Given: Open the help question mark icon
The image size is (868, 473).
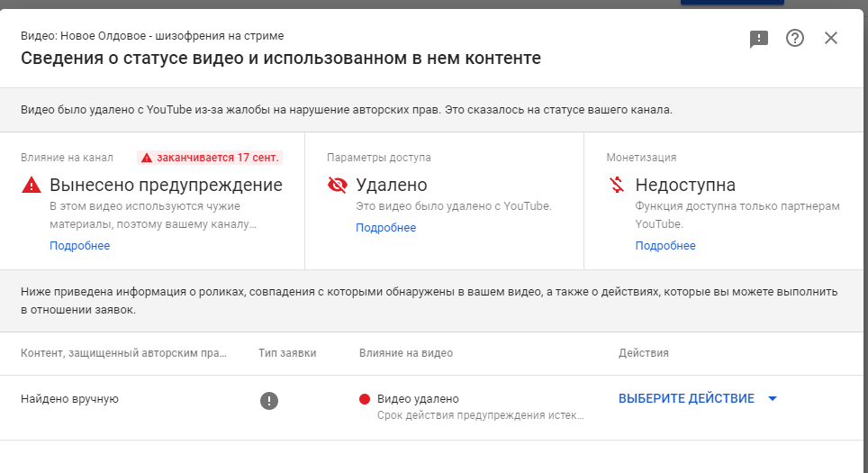Looking at the screenshot, I should tap(795, 39).
